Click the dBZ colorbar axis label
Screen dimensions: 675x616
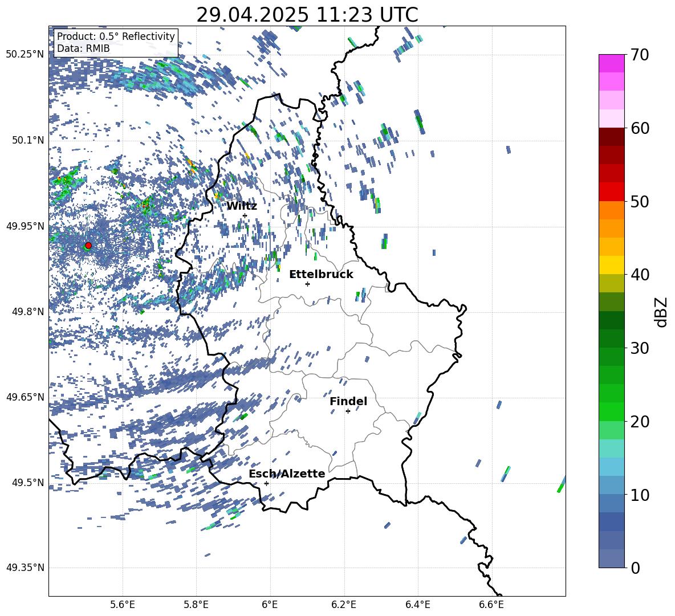(662, 312)
